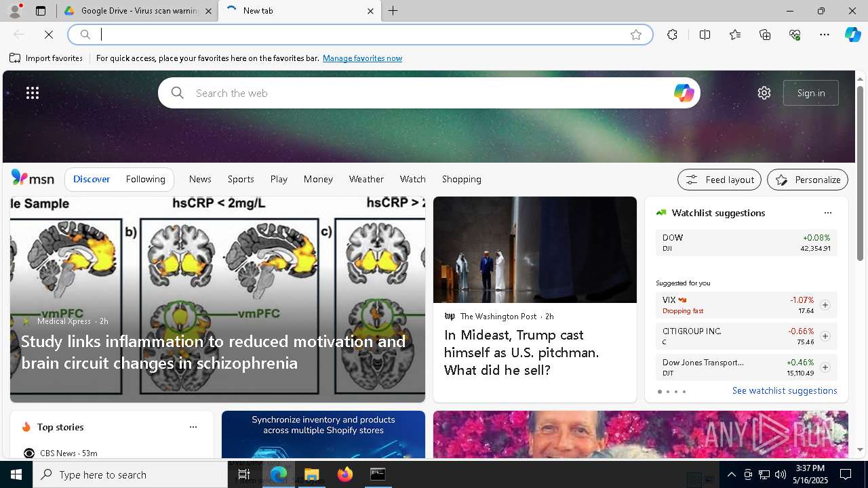Toggle split screen view
The height and width of the screenshot is (488, 868).
tap(705, 35)
